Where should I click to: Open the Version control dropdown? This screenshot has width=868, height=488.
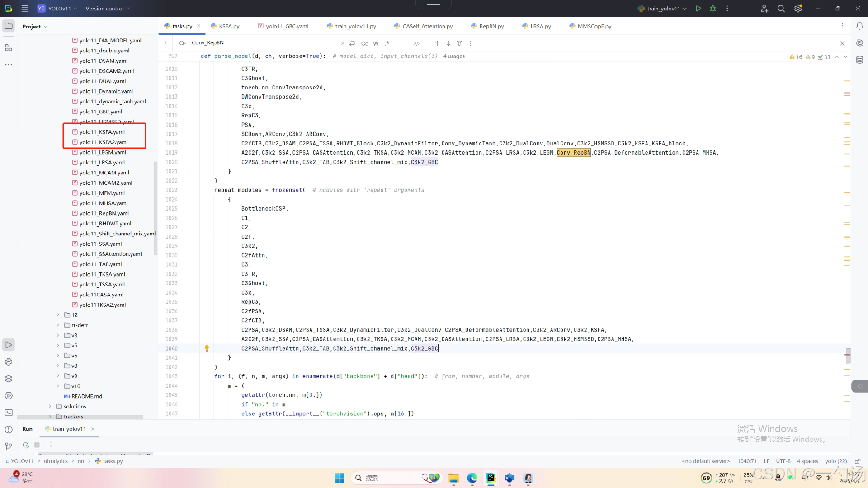point(108,9)
